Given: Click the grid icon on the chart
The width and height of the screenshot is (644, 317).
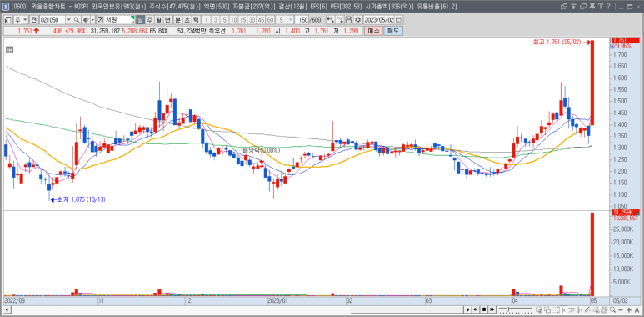Looking at the screenshot, I should 10,50.
